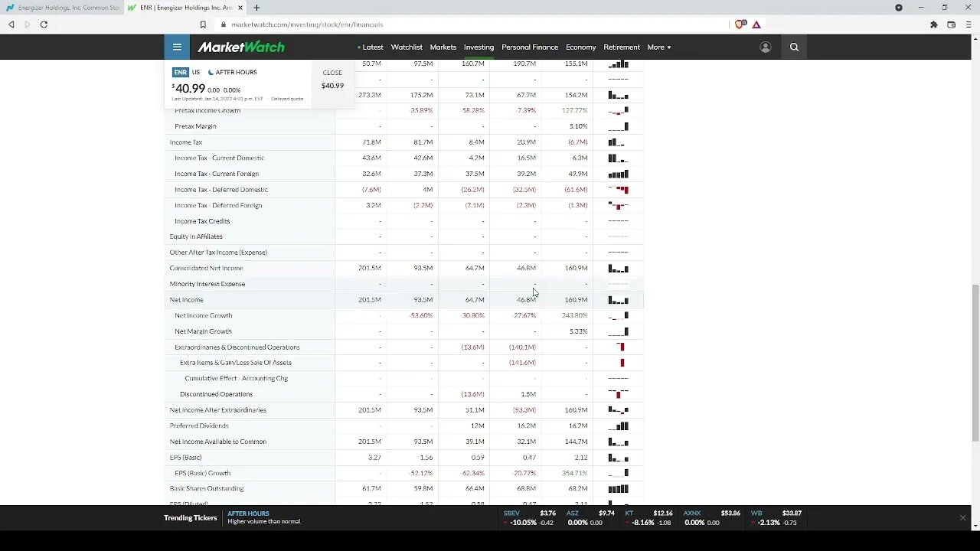The width and height of the screenshot is (980, 551).
Task: Click the browser back arrow
Action: [x=11, y=24]
